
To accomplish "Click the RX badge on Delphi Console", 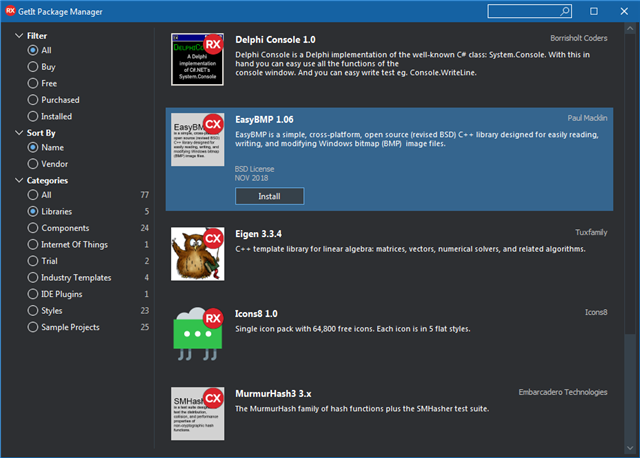I will click(x=213, y=44).
